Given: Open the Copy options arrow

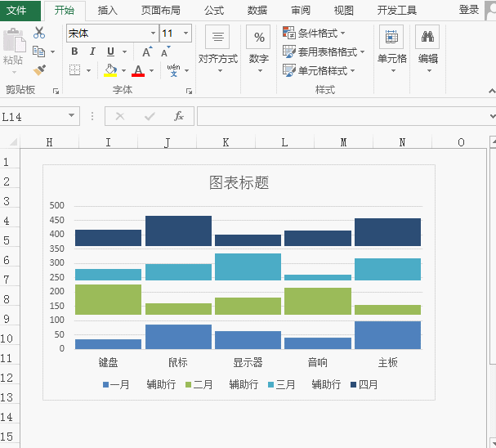Looking at the screenshot, I should pos(52,52).
